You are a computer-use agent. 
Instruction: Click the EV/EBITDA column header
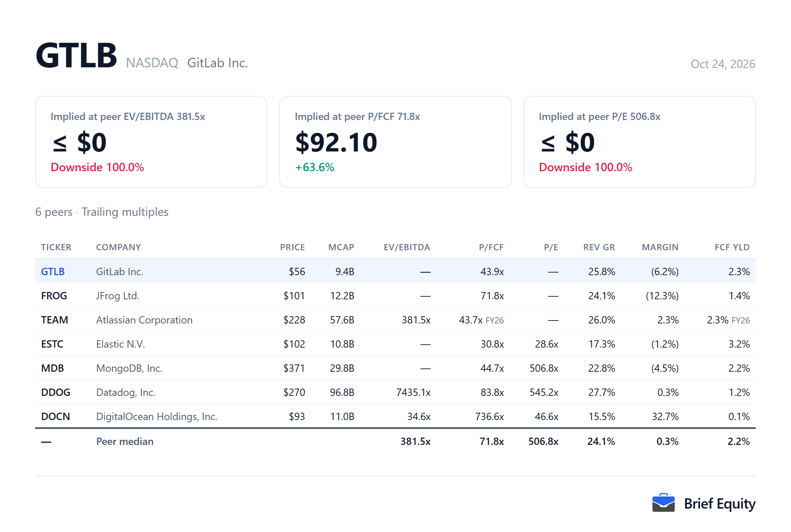click(x=407, y=247)
